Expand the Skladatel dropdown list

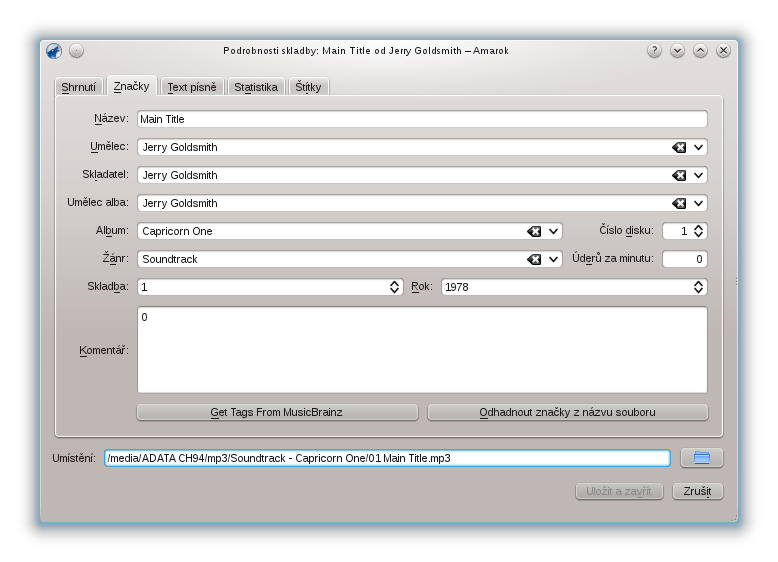pos(699,175)
